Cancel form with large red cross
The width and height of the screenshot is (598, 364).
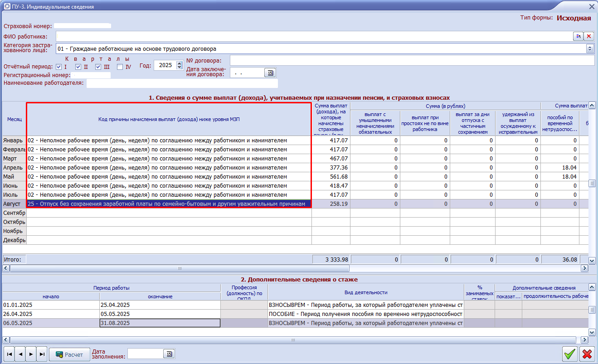tap(587, 354)
